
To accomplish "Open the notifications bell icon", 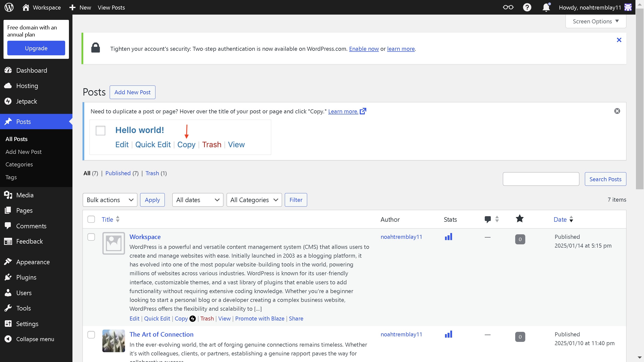I will coord(546,7).
